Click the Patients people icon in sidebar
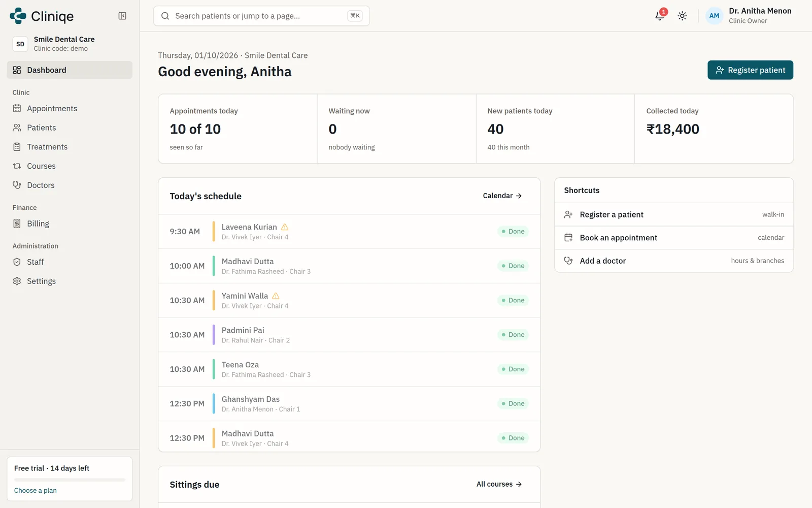812x508 pixels. [x=17, y=128]
